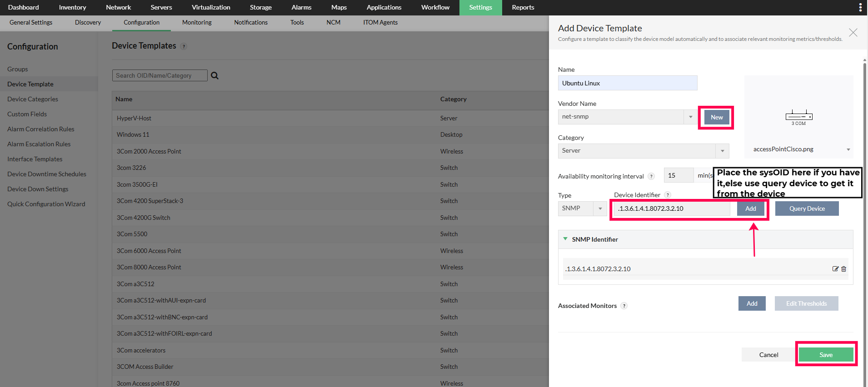Open the Category dropdown
Screen dimensions: 868x387
coord(723,151)
